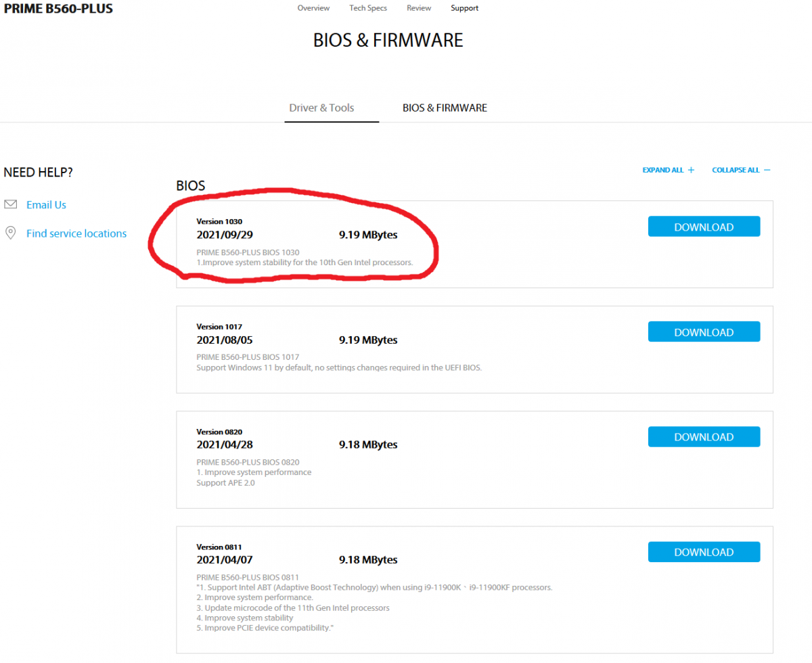Click the 9.18 MBytes size for version 0820

(368, 444)
